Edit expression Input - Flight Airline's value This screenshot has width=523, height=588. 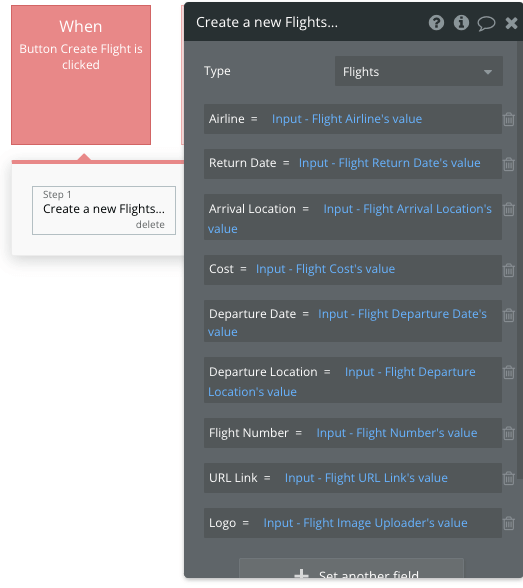tap(347, 119)
